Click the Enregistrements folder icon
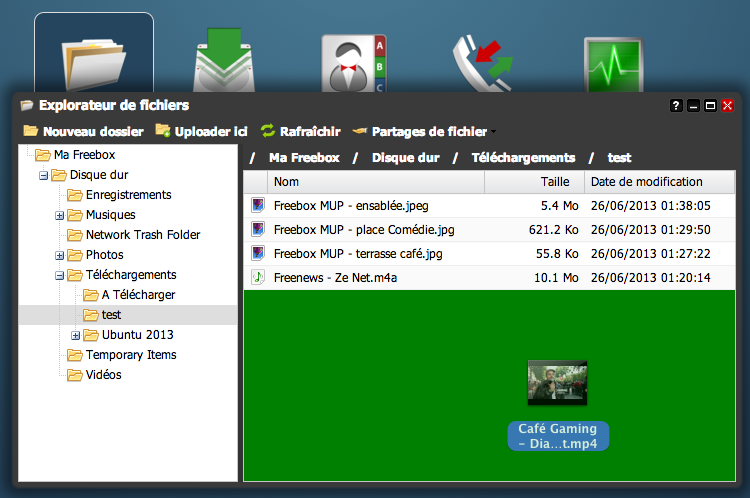The width and height of the screenshot is (750, 498). 75,195
